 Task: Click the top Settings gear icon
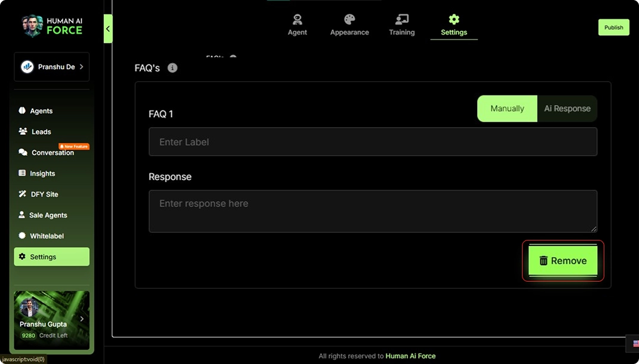(454, 19)
